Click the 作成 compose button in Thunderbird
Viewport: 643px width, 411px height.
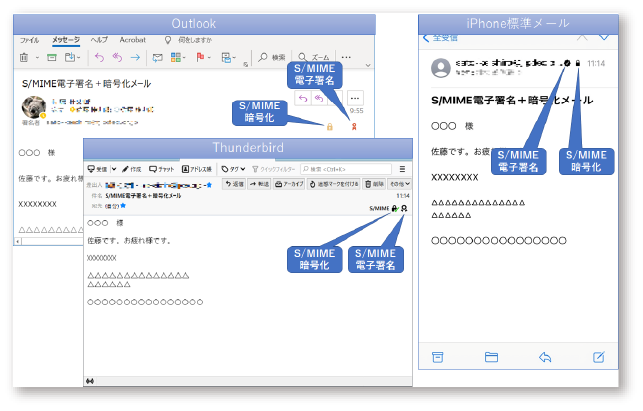coord(132,169)
